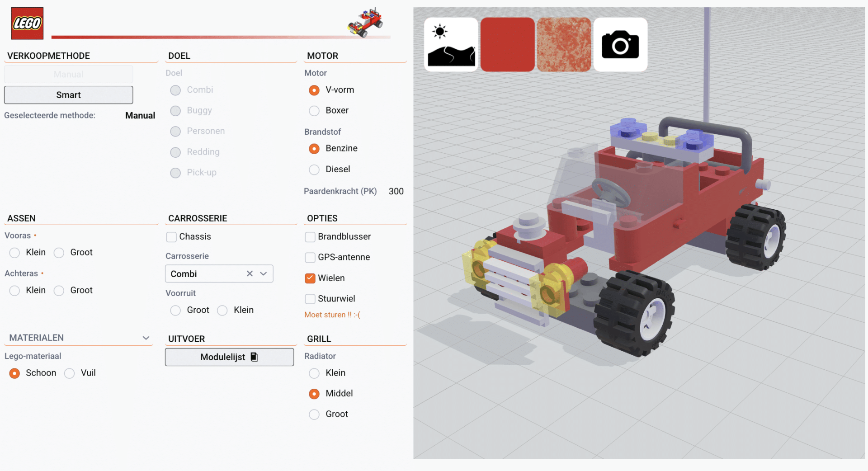Click the GRILL section heading
Screen dimensions: 868x471
point(319,339)
